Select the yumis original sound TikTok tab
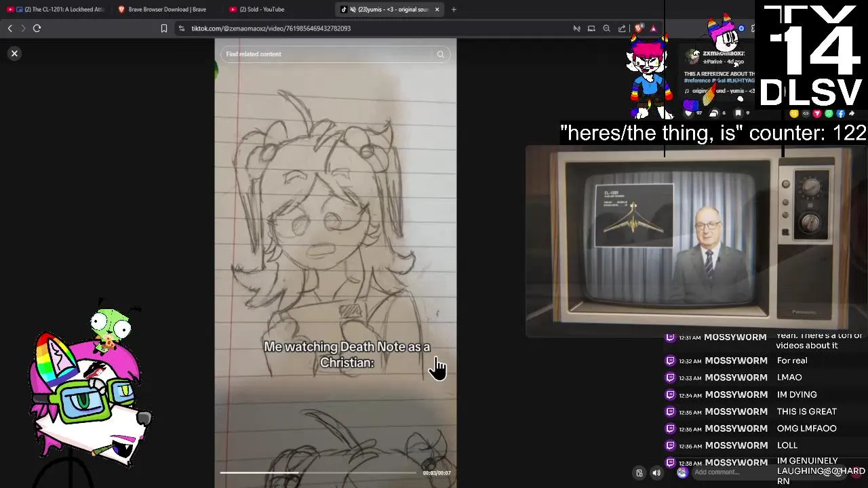868x488 pixels. (389, 9)
